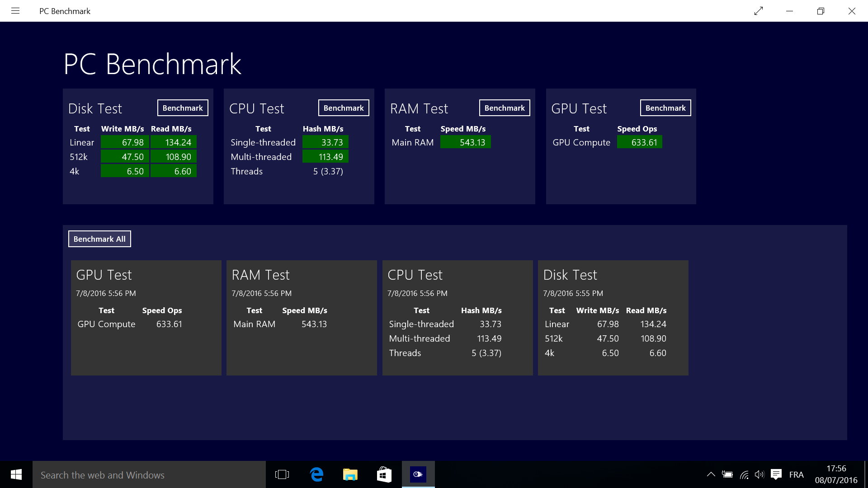This screenshot has width=868, height=488.
Task: Click Speed MB/s header in top RAM Test
Action: pyautogui.click(x=463, y=129)
